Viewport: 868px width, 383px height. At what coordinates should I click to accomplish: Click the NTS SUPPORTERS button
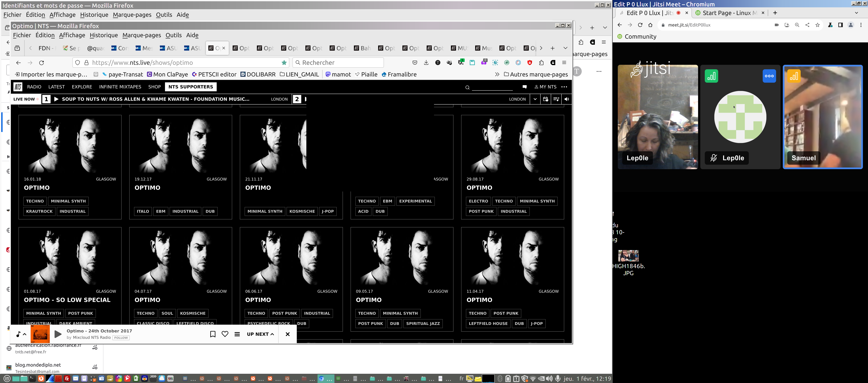tap(190, 87)
